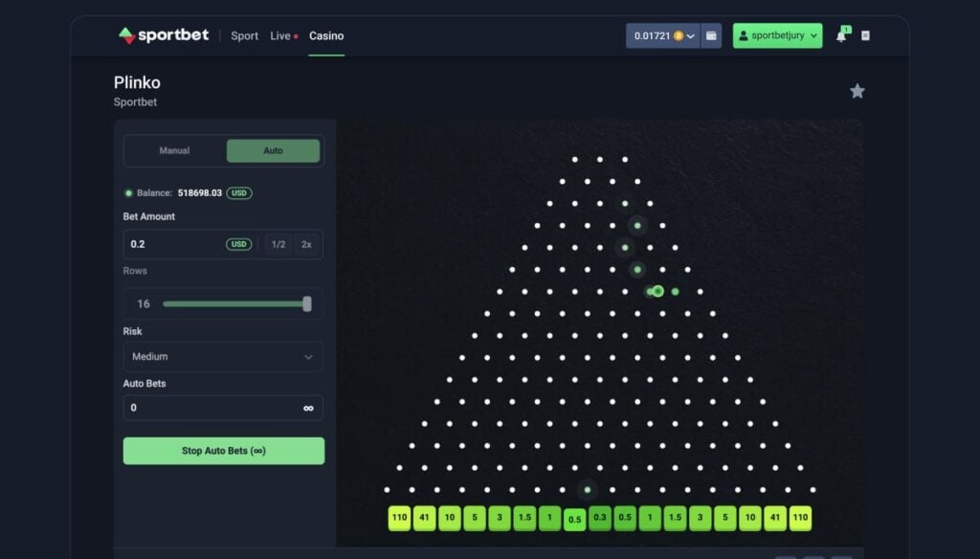Click the USD badge next to Balance

point(239,193)
